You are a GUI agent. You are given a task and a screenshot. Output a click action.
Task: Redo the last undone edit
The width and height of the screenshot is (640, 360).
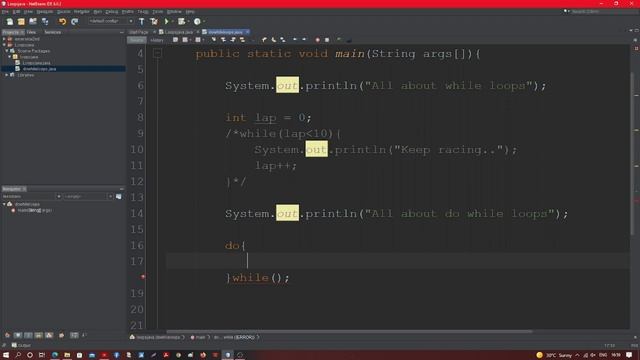[x=74, y=21]
